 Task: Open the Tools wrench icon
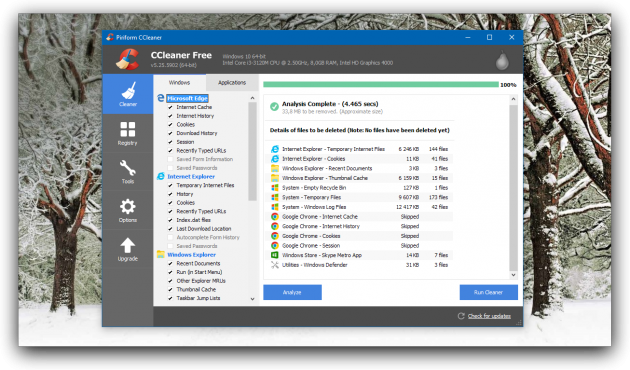tap(128, 168)
